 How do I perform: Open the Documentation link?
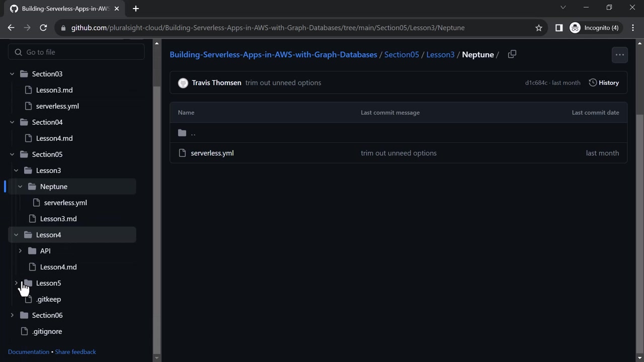point(29,352)
